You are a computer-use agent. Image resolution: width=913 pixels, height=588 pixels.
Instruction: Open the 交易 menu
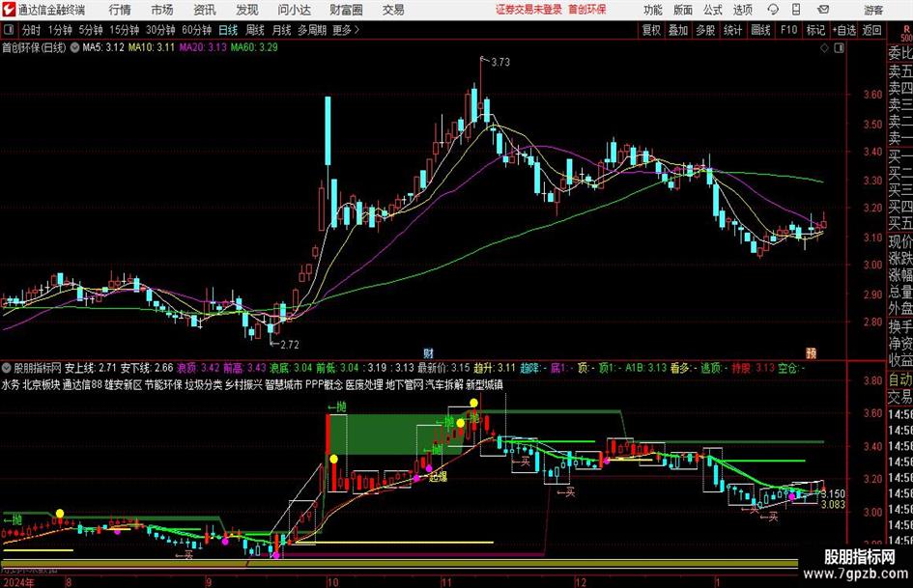pos(393,10)
